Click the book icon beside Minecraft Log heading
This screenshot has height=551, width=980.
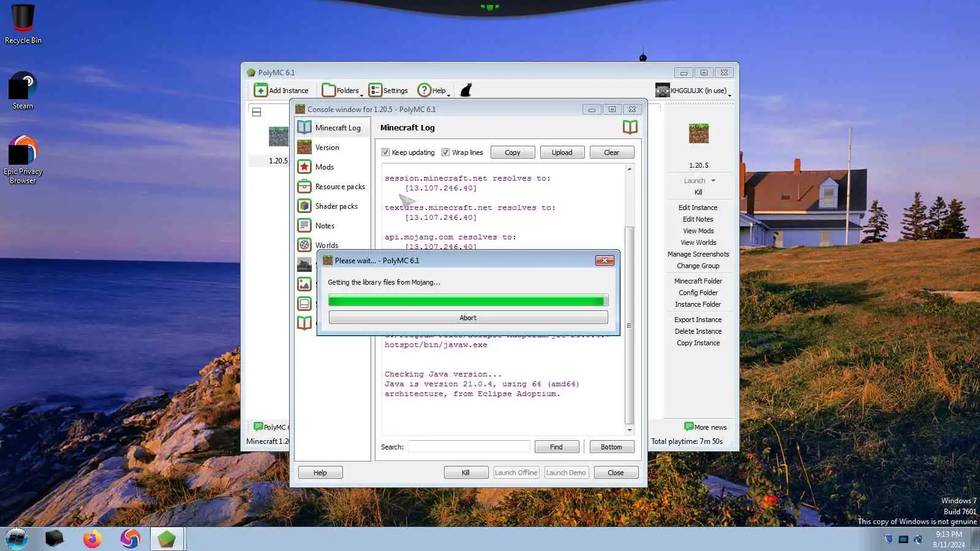(630, 127)
